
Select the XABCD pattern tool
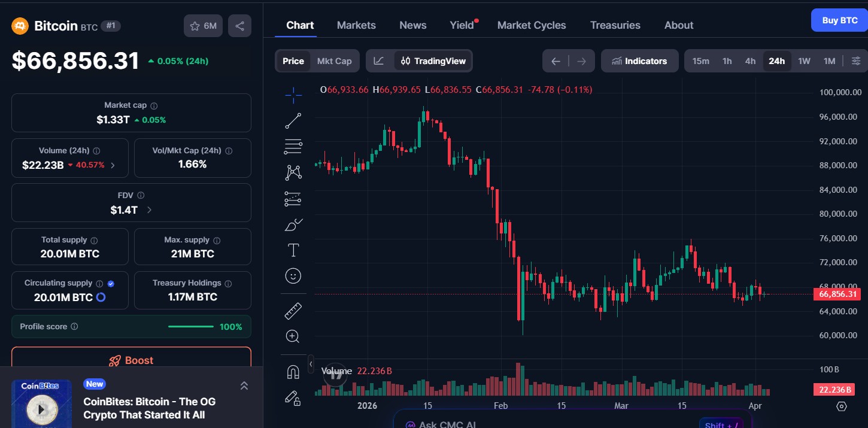(x=293, y=172)
